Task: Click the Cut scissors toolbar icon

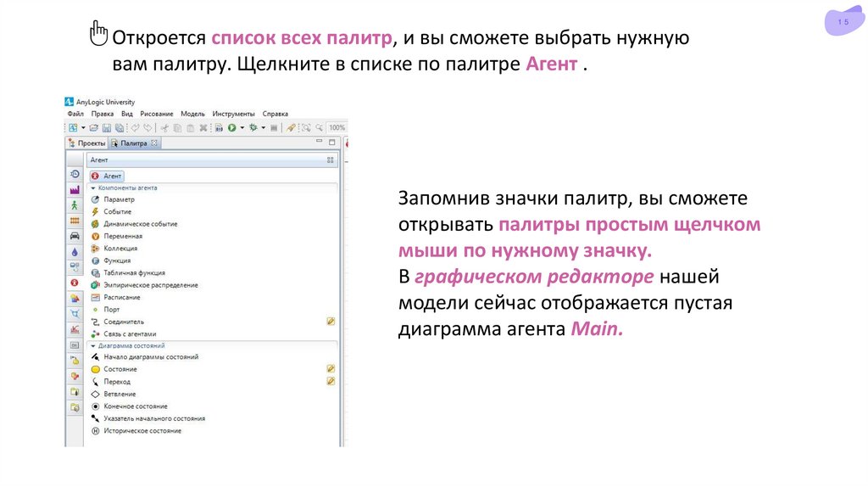Action: coord(164,127)
